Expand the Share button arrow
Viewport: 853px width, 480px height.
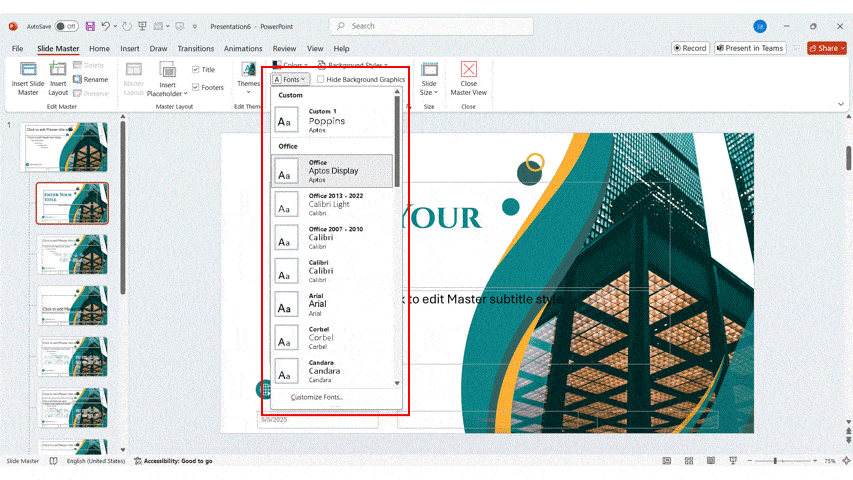pos(843,48)
